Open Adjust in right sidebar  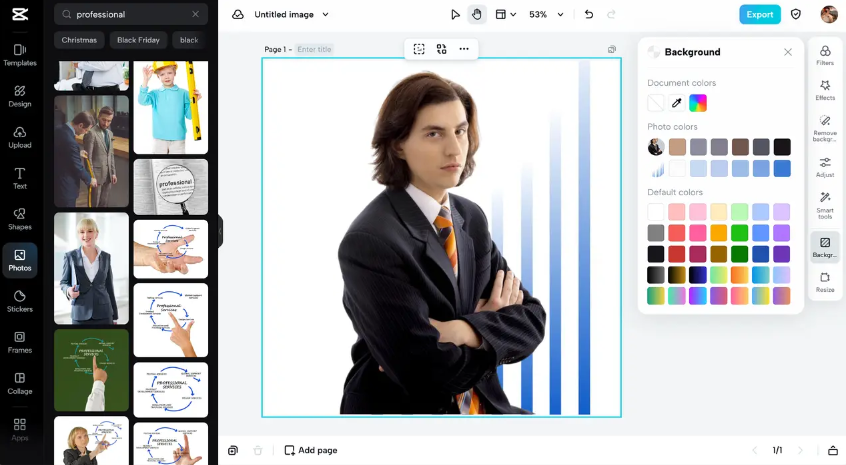[825, 167]
